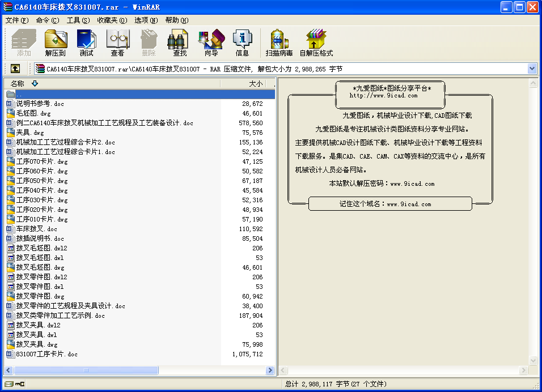Open the 文件 (File) menu
The image size is (542, 392).
pos(16,20)
